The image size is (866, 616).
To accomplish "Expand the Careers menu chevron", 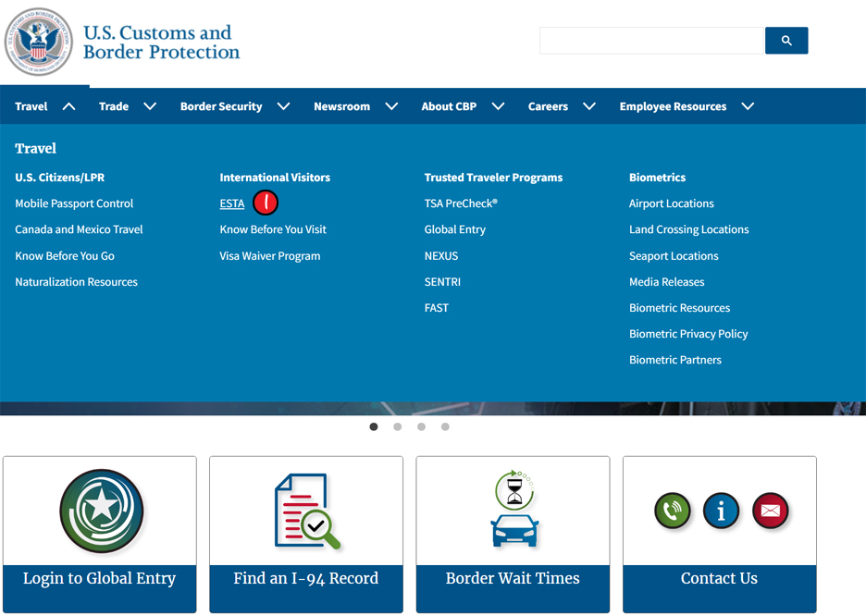I will [589, 106].
